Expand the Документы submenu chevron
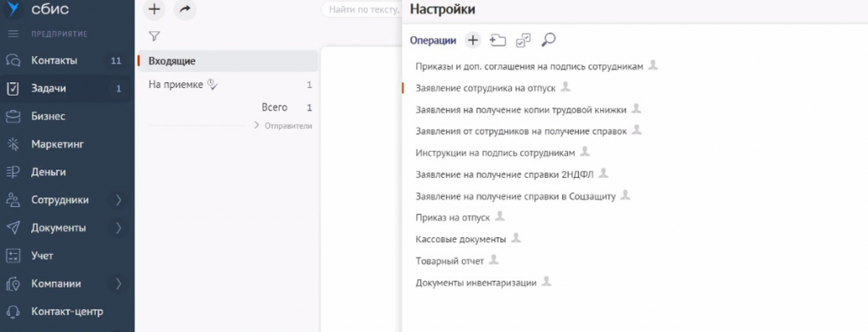This screenshot has width=868, height=332. [x=119, y=228]
